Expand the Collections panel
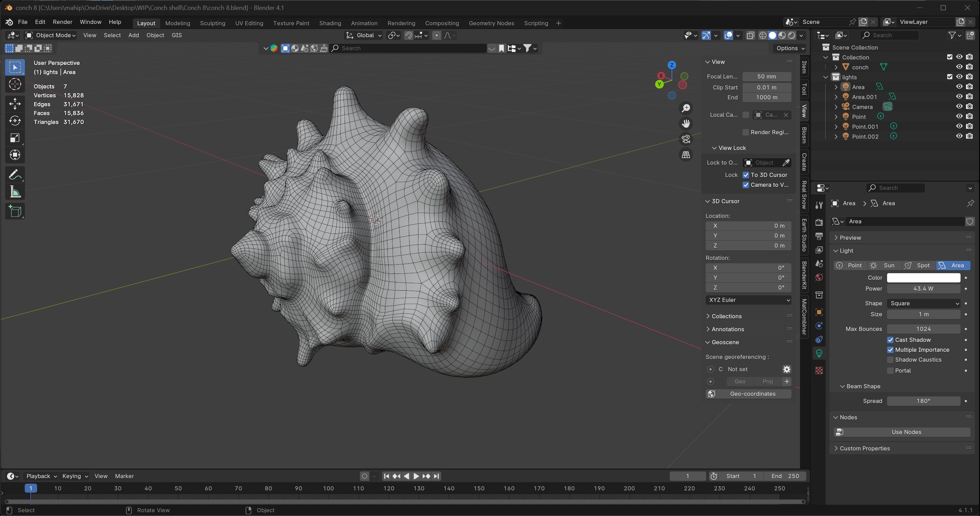Viewport: 980px width, 516px height. (x=726, y=316)
